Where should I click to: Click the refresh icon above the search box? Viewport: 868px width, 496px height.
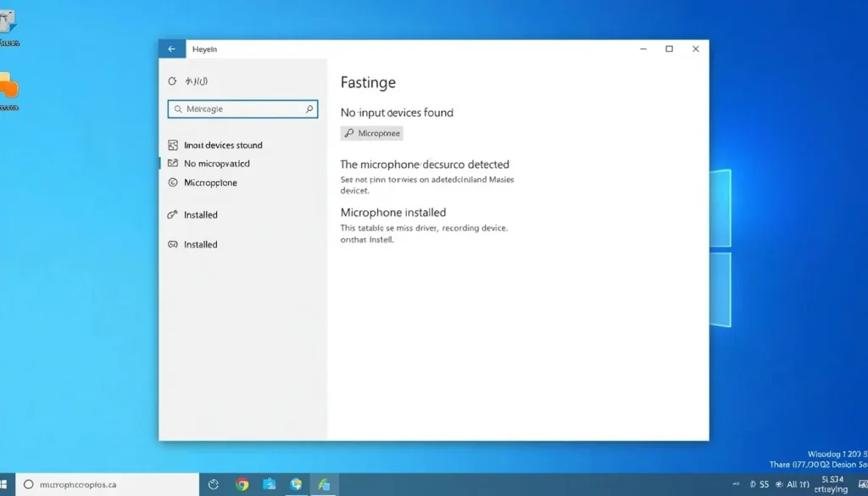(x=172, y=81)
